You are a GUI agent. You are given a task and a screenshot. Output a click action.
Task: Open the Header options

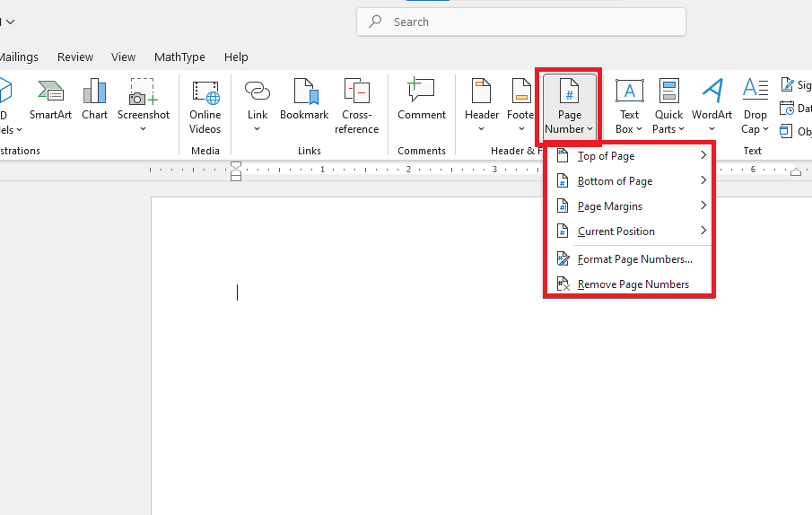tap(482, 106)
